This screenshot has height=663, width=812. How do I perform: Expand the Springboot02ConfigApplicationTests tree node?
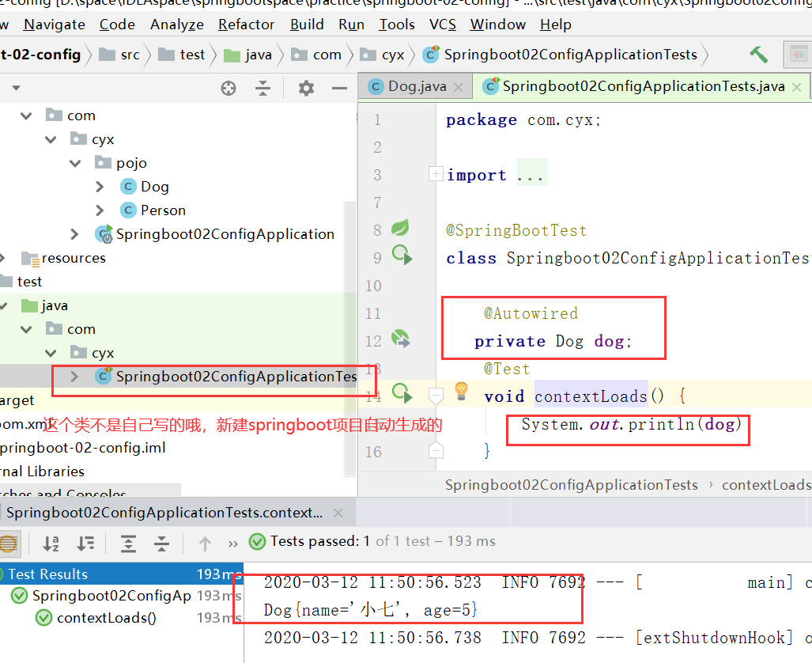click(x=74, y=377)
